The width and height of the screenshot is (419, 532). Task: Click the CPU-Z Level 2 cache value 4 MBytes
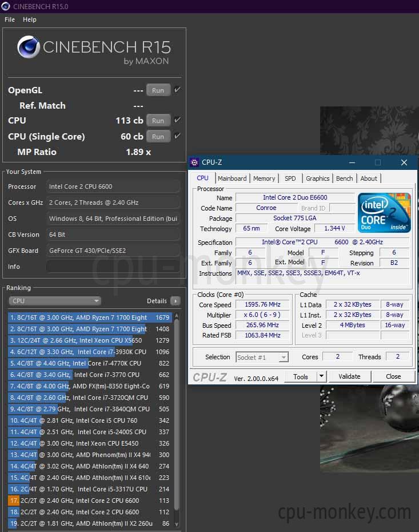click(x=353, y=325)
